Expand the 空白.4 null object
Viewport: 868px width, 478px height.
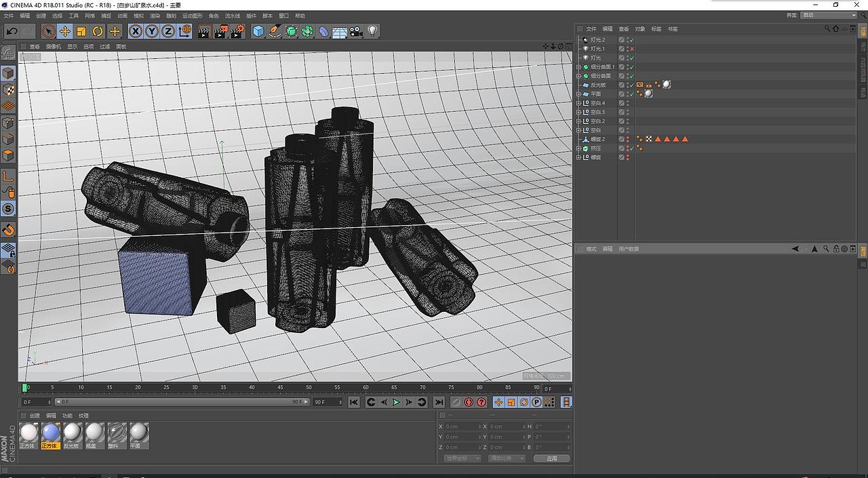[x=578, y=103]
